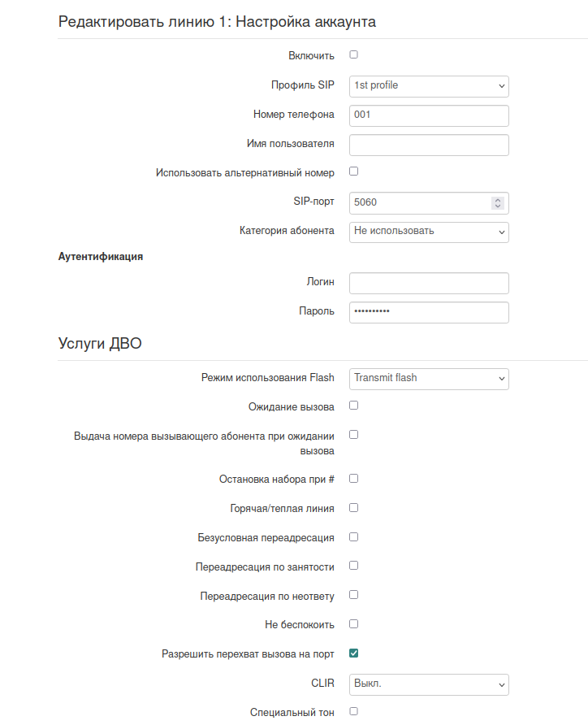Enable Горячая/теплая линия checkbox
Viewport: 588px width, 725px height.
pos(353,508)
